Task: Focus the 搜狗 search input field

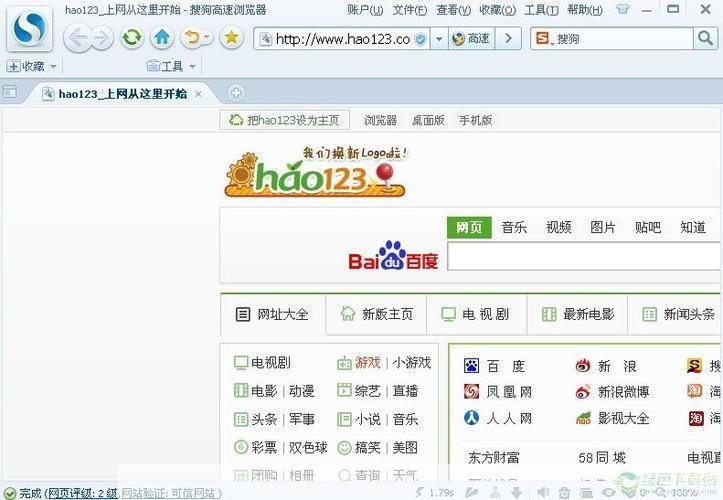Action: (x=623, y=39)
